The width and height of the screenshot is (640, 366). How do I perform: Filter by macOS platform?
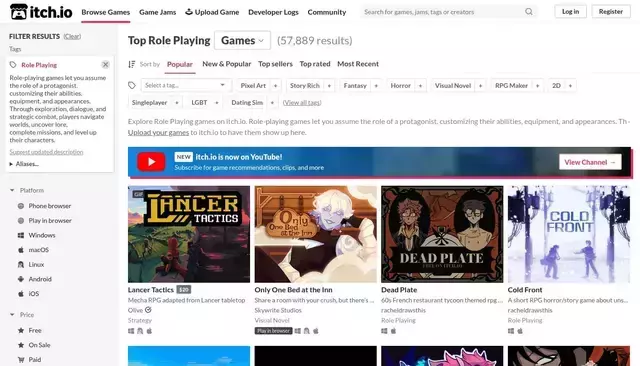tap(33, 250)
